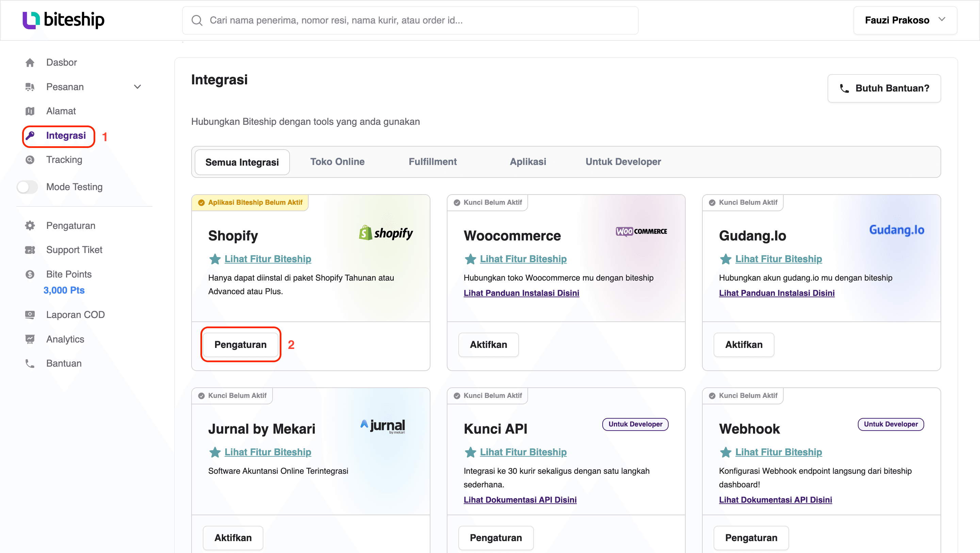The image size is (980, 553).
Task: Click the Jurnal by Mekari logo
Action: (x=383, y=426)
